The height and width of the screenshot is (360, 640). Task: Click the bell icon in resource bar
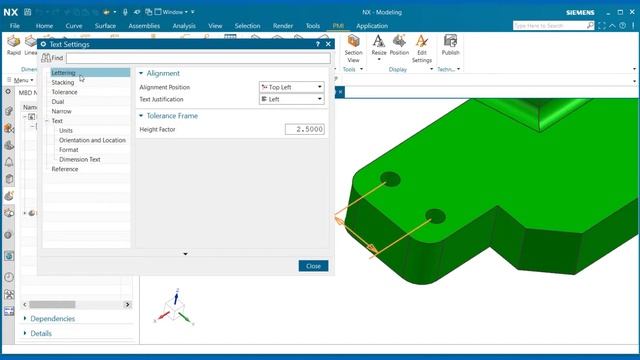point(9,162)
